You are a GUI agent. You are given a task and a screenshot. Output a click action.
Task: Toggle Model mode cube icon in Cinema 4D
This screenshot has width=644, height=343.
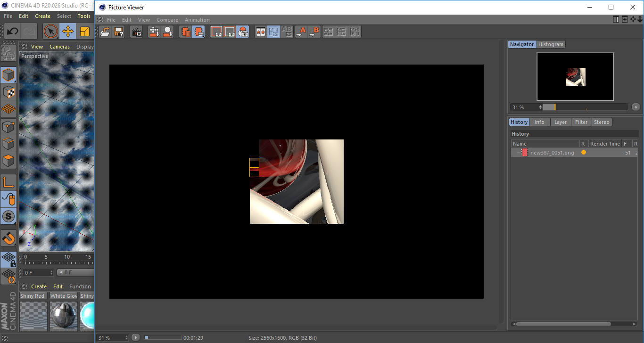pos(8,75)
